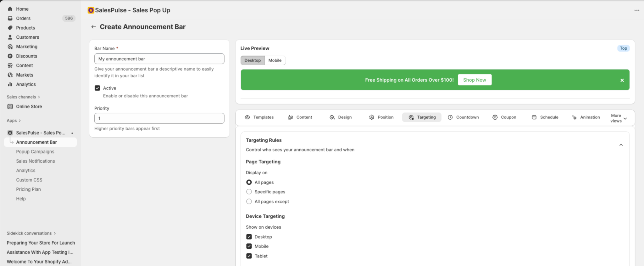Click the Top position badge

point(623,48)
